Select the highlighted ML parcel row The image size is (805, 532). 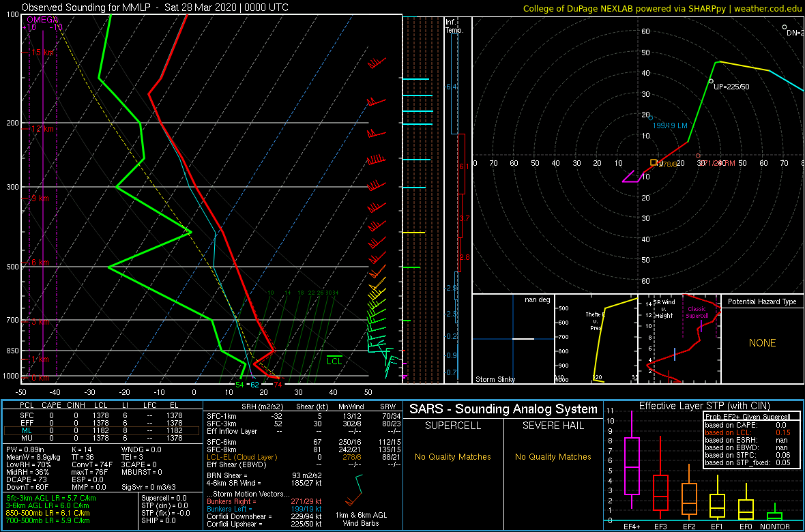click(102, 430)
